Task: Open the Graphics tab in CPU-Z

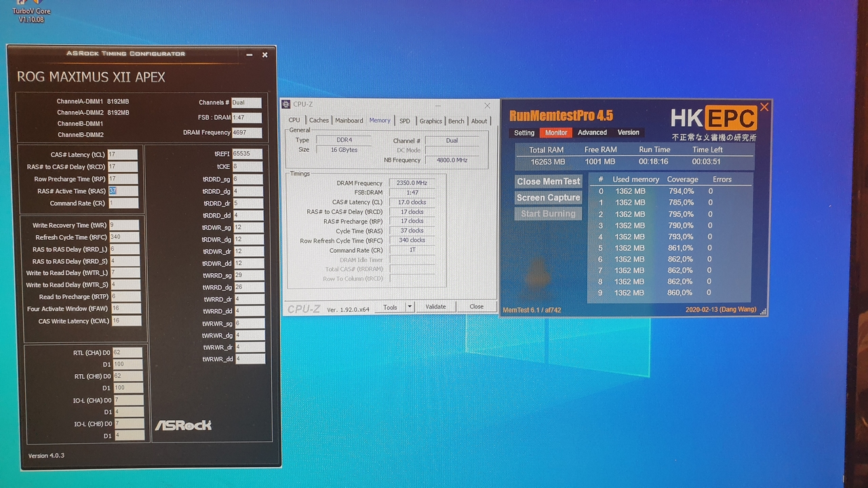Action: tap(431, 121)
